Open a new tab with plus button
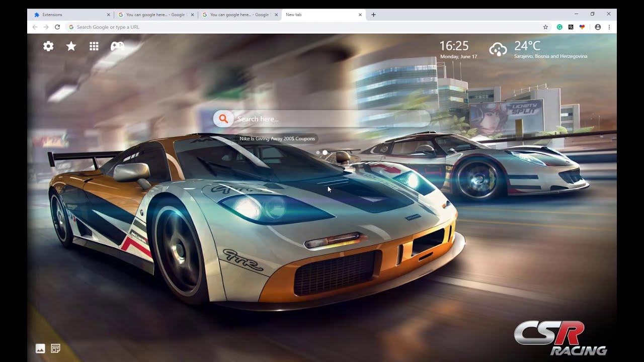 click(x=373, y=15)
